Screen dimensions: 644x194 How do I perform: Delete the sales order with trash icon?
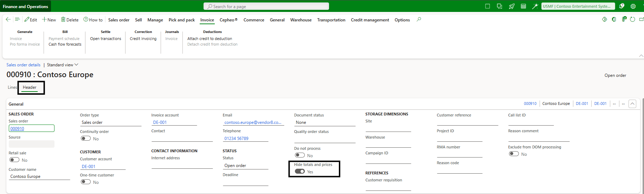tap(70, 20)
